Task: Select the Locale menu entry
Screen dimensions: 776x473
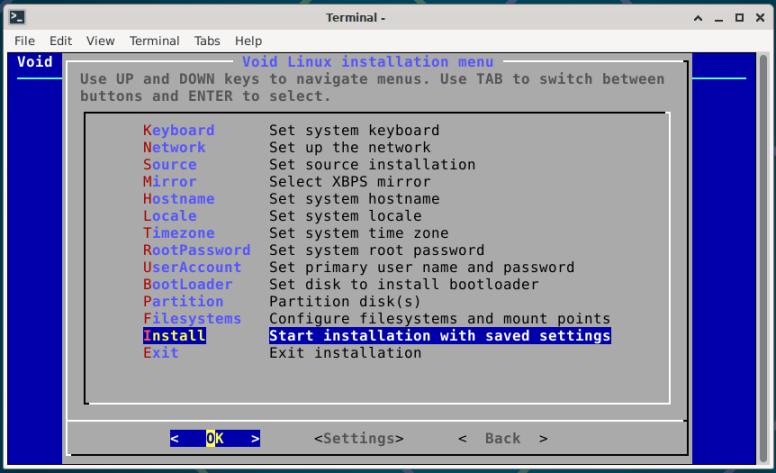Action: click(170, 216)
